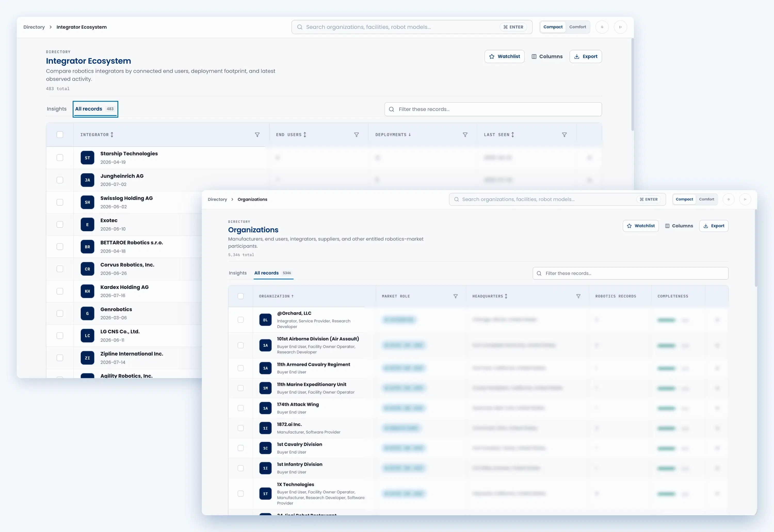Open filter funnel on End Users column
Screen dimensions: 774x532
coord(356,135)
